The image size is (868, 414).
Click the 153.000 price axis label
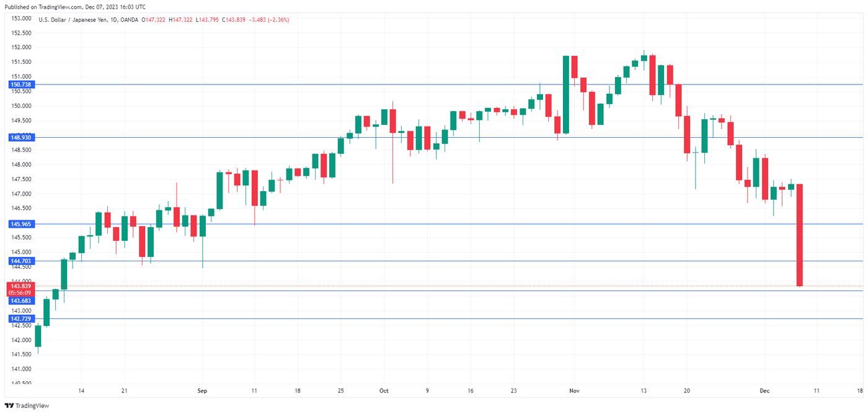pyautogui.click(x=22, y=18)
